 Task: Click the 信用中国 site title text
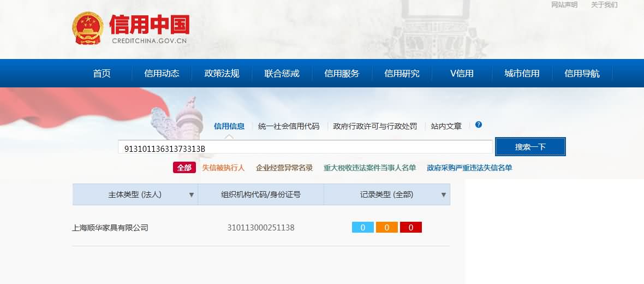(x=150, y=25)
